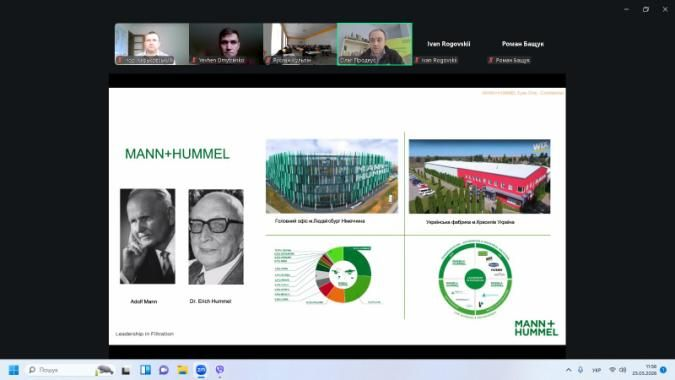Select the Yevhen Dmytrenko video tile
The width and height of the screenshot is (675, 380).
(226, 44)
